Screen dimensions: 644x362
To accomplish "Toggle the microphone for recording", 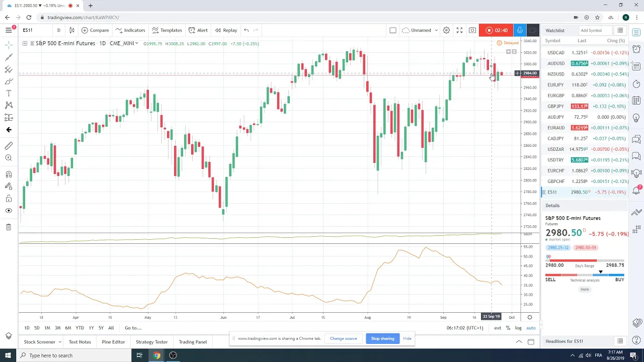I will [520, 30].
